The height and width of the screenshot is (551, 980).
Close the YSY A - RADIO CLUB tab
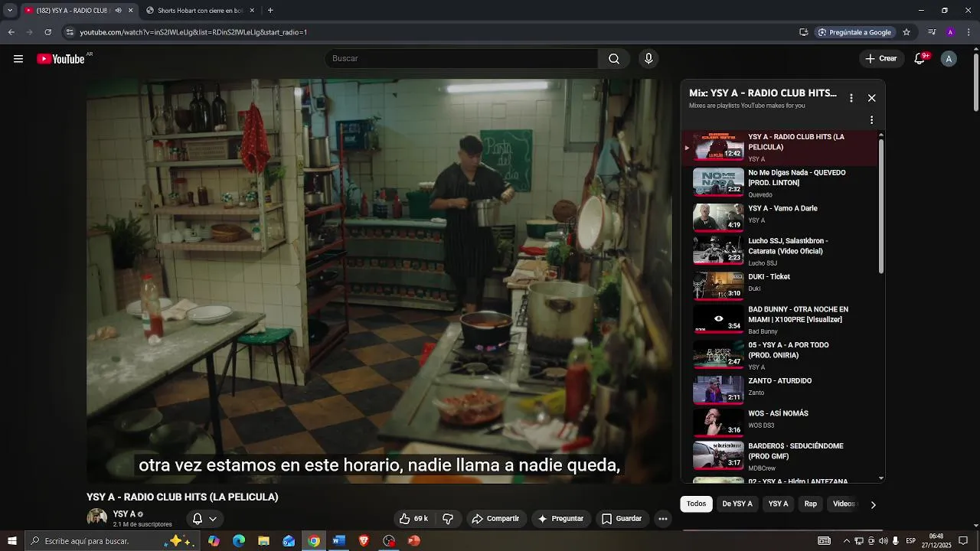130,11
